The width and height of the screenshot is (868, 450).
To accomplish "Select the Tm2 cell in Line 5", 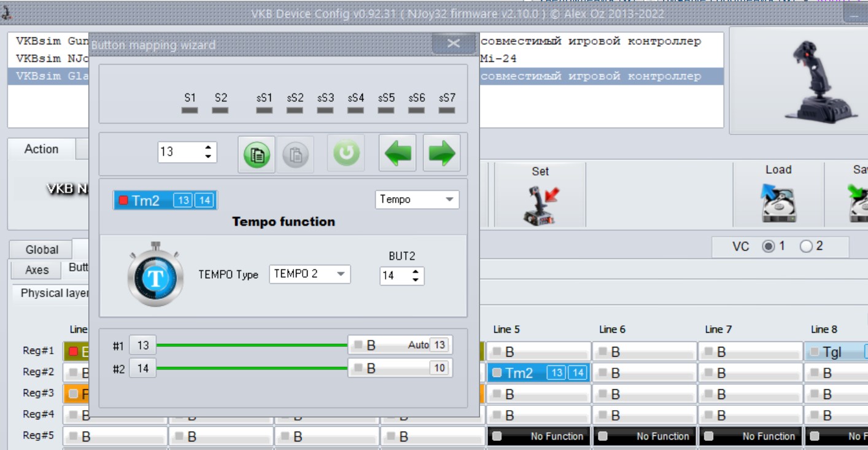I will [x=538, y=373].
